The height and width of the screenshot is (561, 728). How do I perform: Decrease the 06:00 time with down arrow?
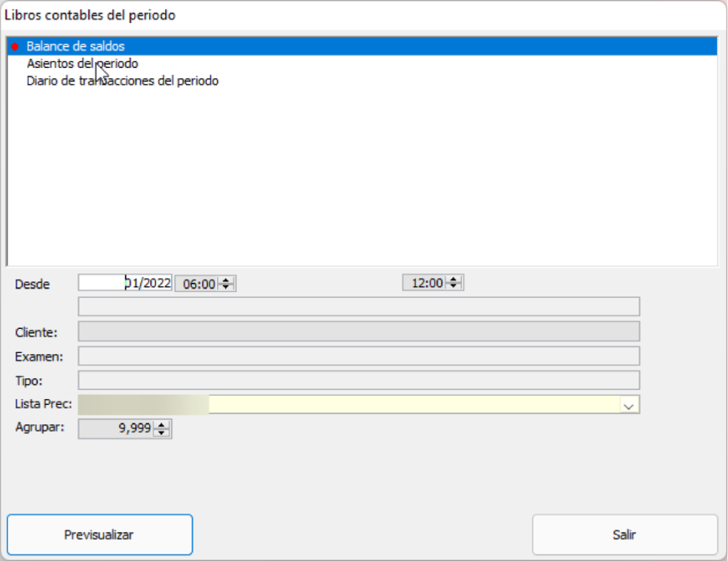(x=226, y=287)
